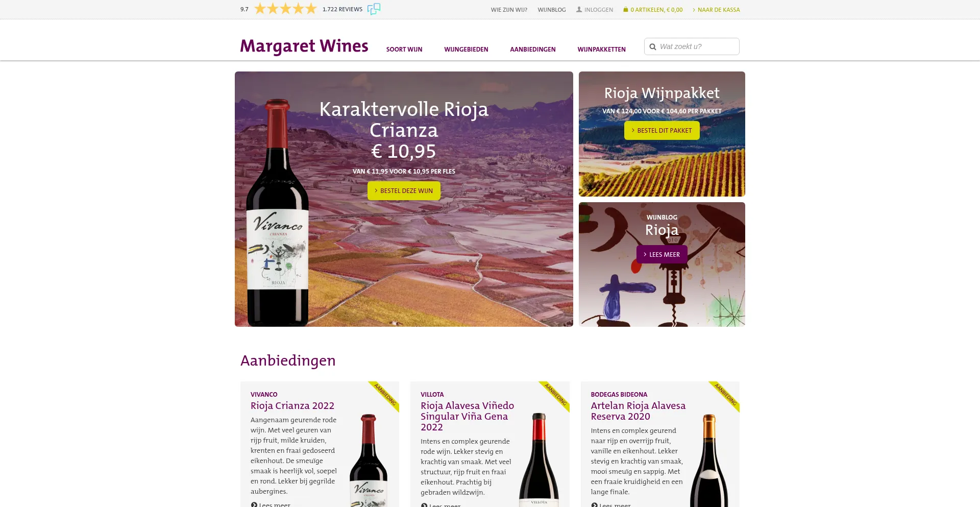Screen dimensions: 980x507
Task: Click the Aanbieding ribbon on Vivanco card
Action: [x=385, y=395]
